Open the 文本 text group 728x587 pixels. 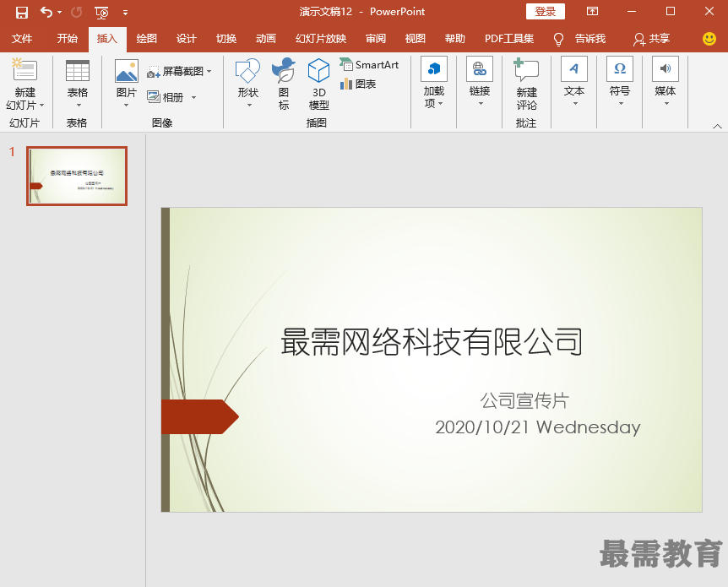coord(574,83)
